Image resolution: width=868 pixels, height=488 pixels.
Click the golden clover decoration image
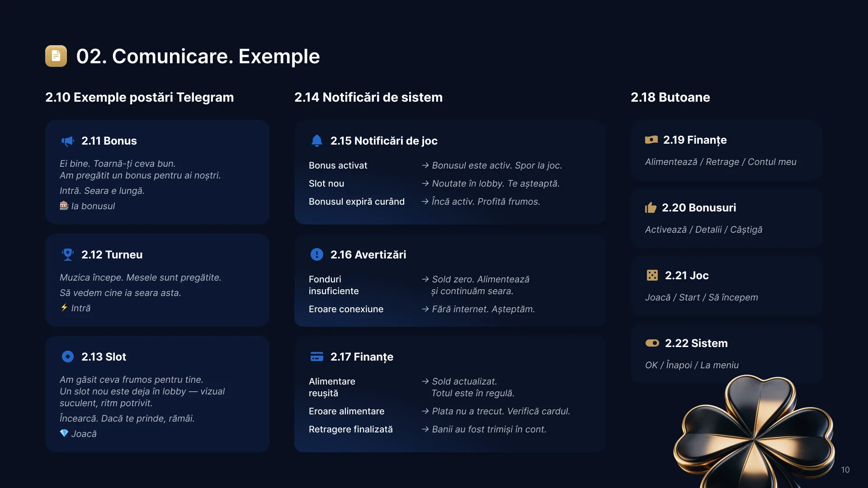point(754,432)
